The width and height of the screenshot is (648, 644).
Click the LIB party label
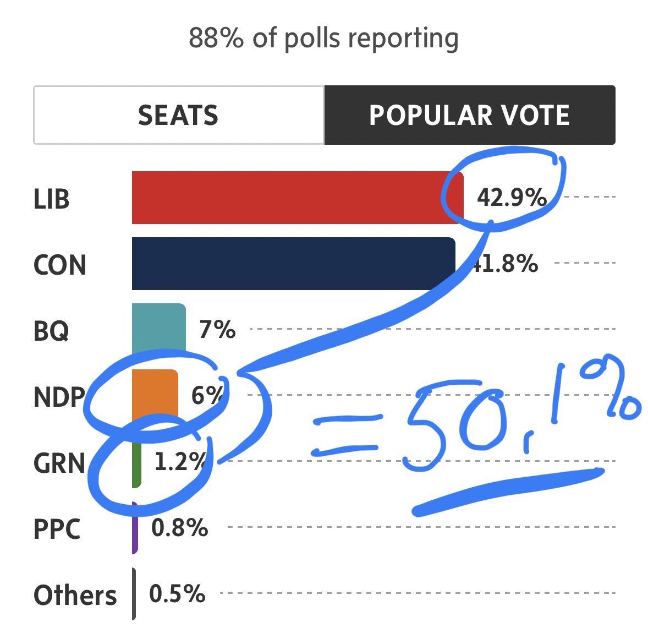click(52, 199)
